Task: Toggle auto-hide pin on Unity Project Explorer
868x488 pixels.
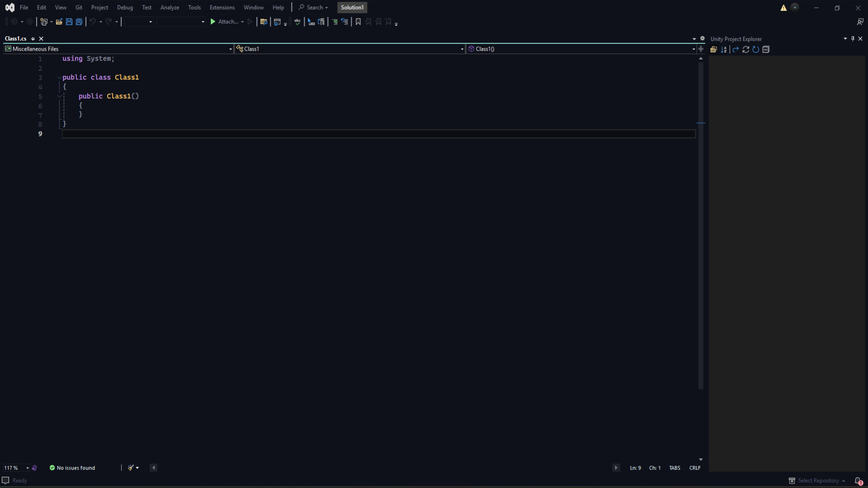Action: pyautogui.click(x=853, y=39)
